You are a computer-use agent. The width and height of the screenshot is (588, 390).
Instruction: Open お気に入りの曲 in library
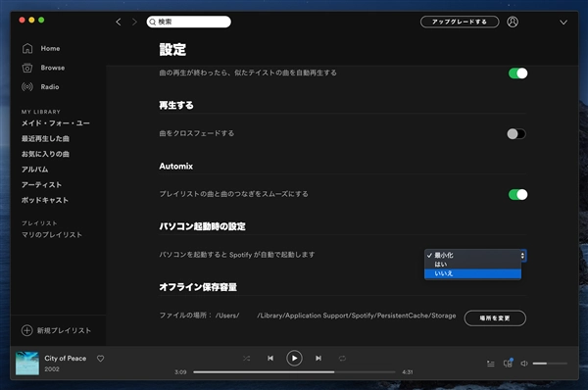pos(45,154)
